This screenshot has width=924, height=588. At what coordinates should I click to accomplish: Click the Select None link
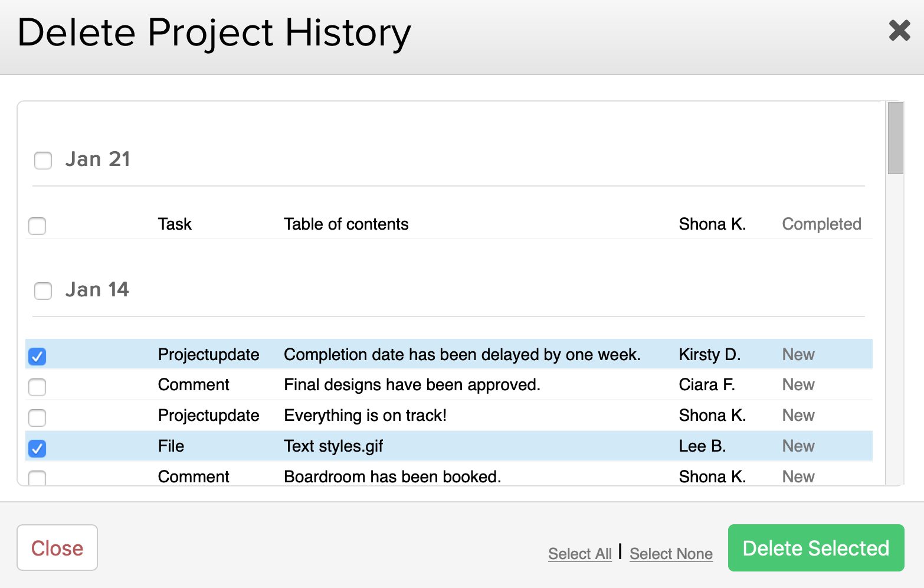click(x=671, y=554)
